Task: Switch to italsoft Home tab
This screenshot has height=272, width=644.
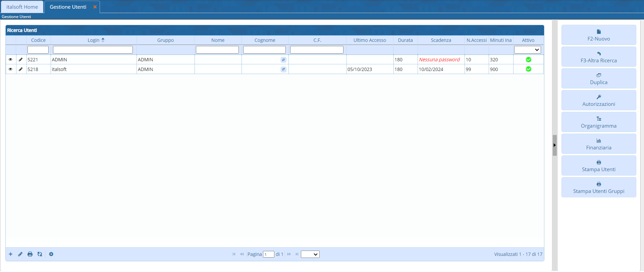Action: click(22, 7)
